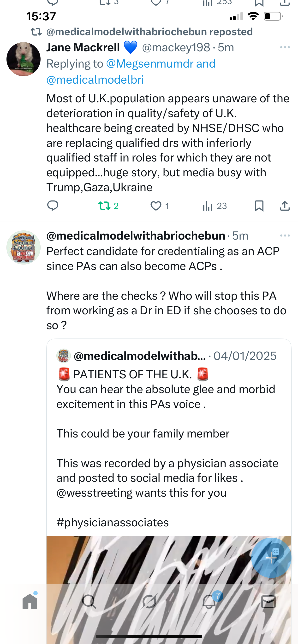Image resolution: width=298 pixels, height=644 pixels.
Task: Open the Messages inbox
Action: tap(268, 602)
